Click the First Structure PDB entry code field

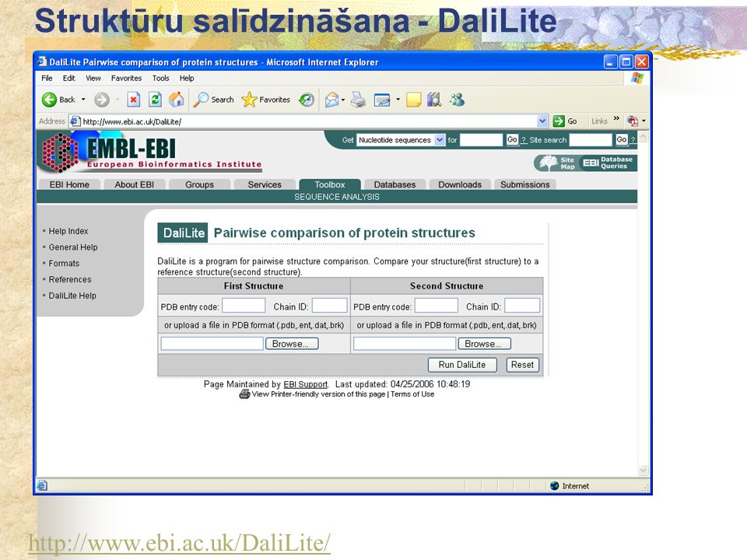coord(244,306)
